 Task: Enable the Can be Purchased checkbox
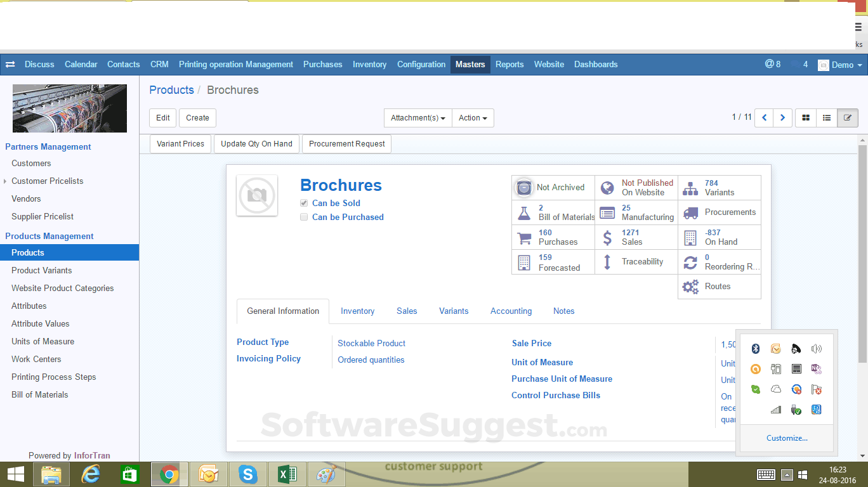click(304, 217)
